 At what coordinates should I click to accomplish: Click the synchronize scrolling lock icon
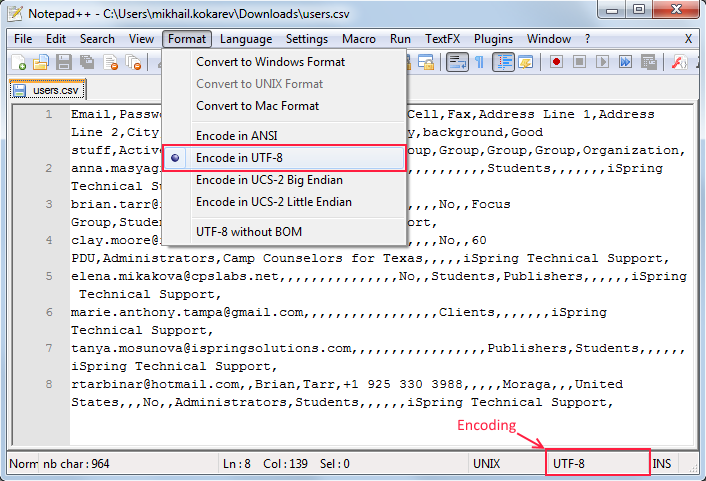point(425,62)
